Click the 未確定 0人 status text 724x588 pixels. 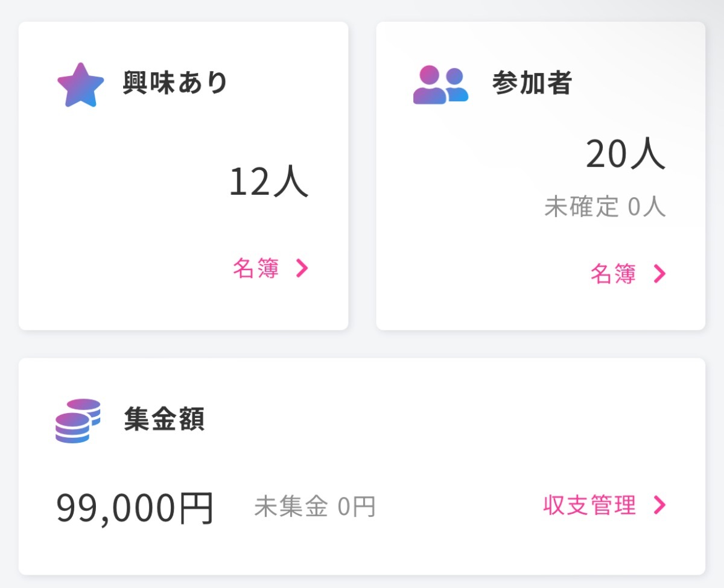(605, 207)
